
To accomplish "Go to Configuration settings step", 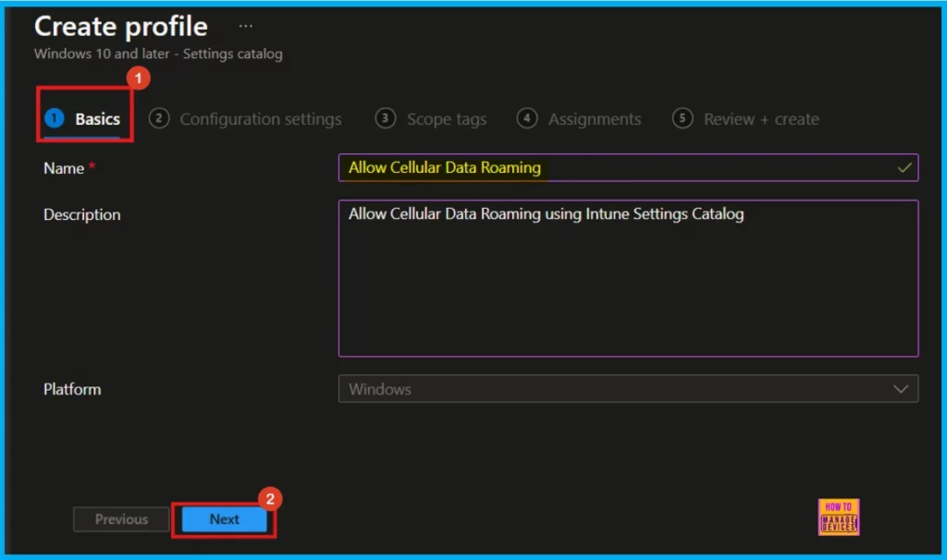I will (x=245, y=119).
